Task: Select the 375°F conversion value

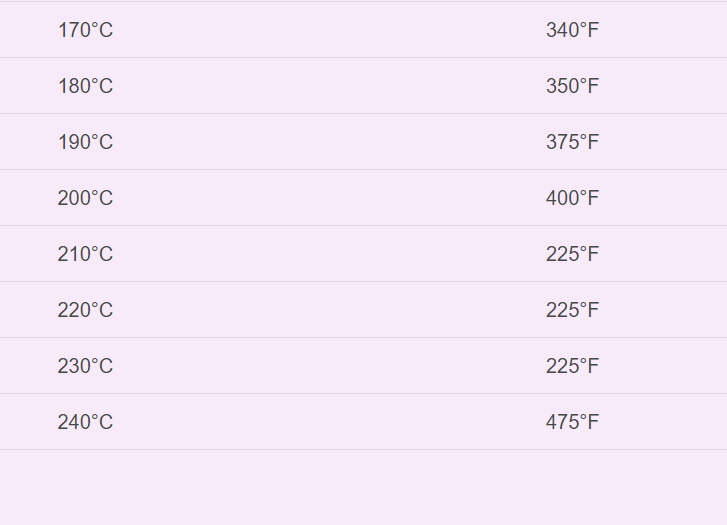Action: [x=572, y=142]
